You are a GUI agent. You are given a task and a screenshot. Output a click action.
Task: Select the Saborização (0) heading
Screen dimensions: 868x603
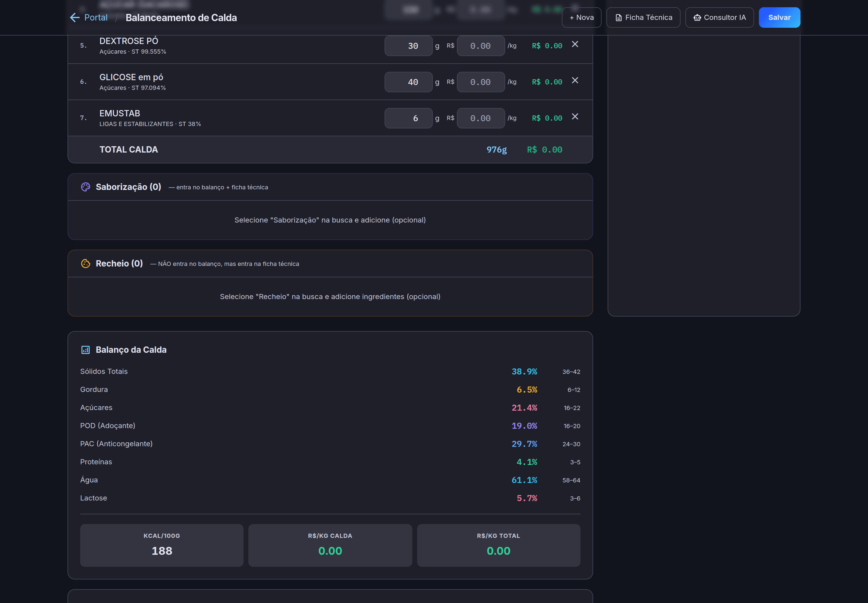click(x=128, y=187)
